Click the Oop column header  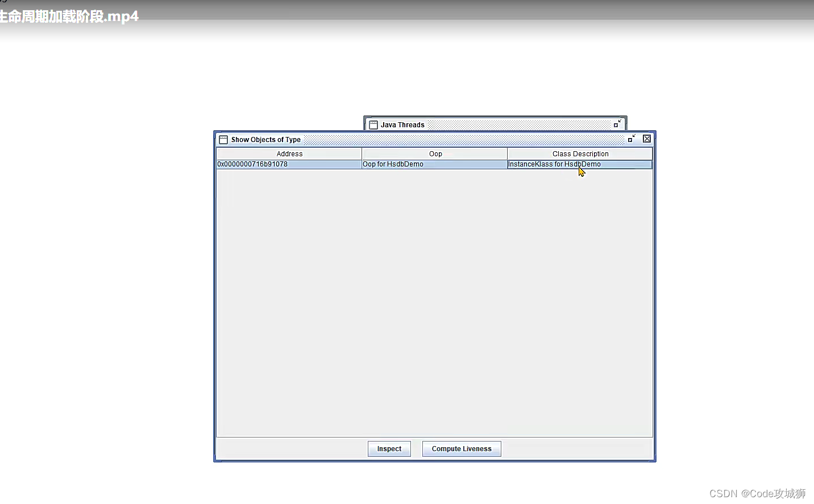click(435, 154)
